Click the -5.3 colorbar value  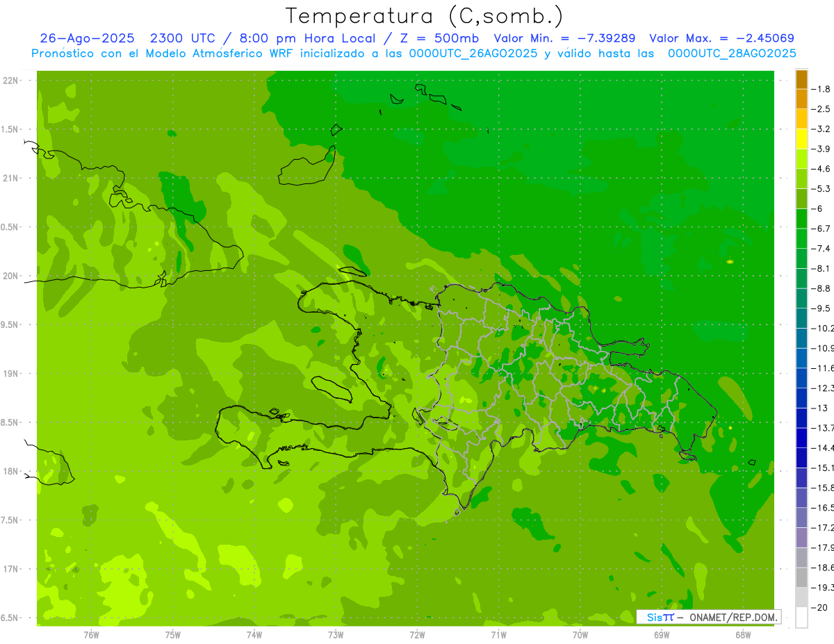(821, 188)
